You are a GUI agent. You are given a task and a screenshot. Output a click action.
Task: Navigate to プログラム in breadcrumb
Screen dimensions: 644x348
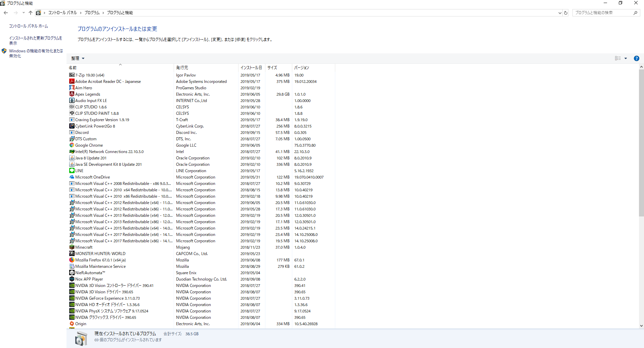click(92, 13)
